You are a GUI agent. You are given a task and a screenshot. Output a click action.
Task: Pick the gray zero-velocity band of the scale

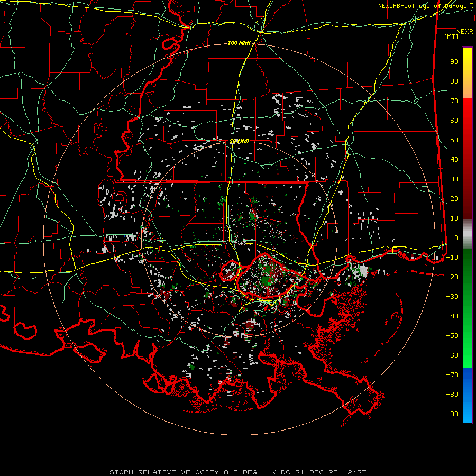tap(467, 234)
